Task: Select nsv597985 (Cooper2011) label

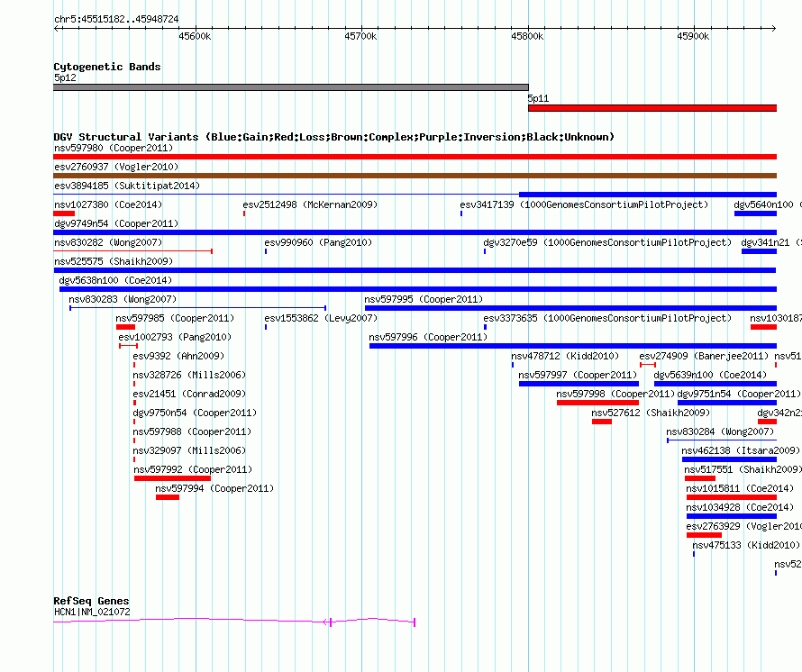Action: click(175, 319)
